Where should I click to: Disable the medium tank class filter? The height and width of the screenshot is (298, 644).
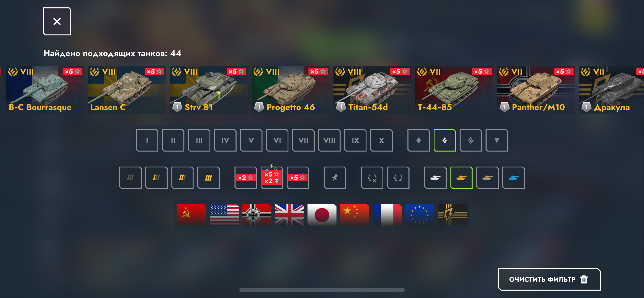pos(445,140)
